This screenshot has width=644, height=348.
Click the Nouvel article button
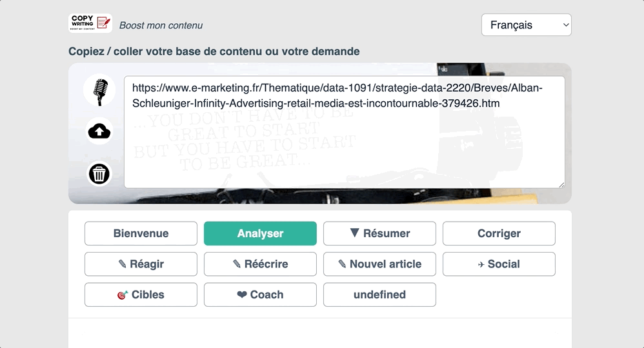(x=379, y=264)
